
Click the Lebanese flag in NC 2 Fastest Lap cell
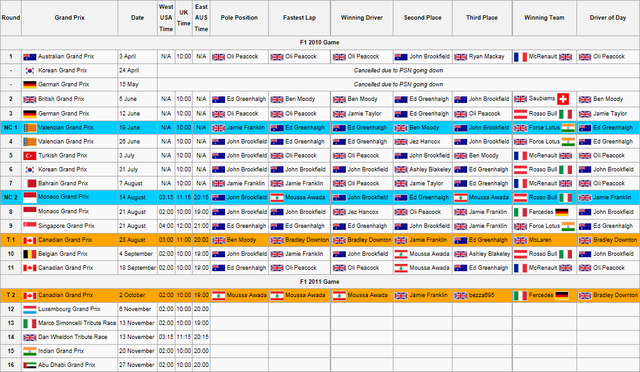click(x=277, y=198)
